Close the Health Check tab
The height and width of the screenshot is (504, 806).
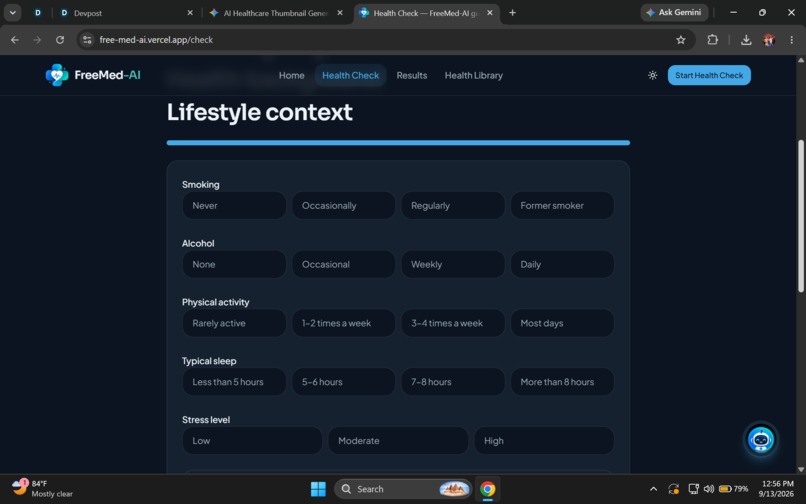[489, 13]
